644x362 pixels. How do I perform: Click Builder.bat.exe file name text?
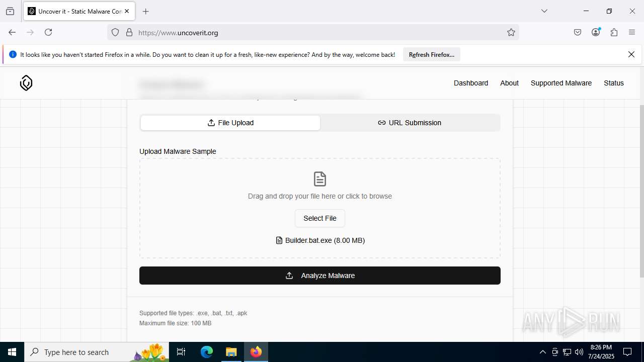[x=325, y=240]
